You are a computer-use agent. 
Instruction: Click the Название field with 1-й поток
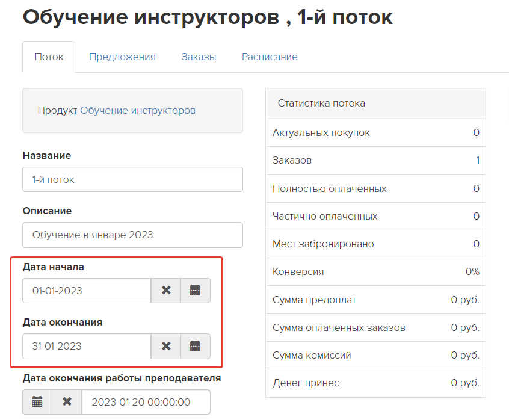pos(132,179)
